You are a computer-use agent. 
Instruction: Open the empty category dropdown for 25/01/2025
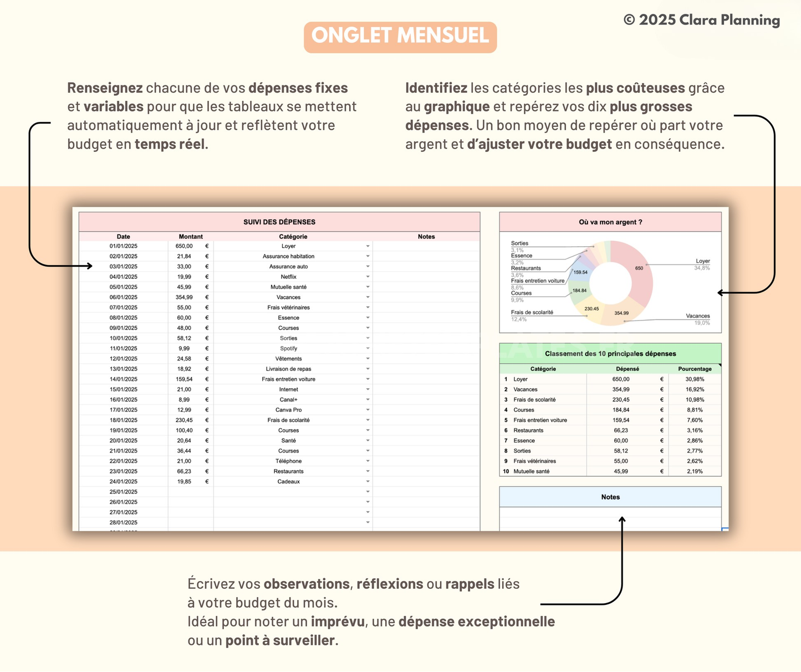pos(368,492)
